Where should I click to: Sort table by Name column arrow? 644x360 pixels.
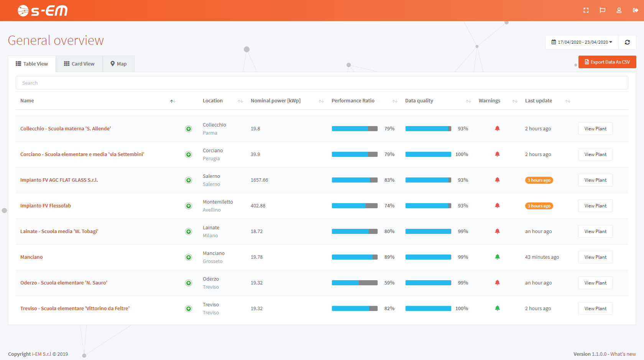pyautogui.click(x=173, y=101)
